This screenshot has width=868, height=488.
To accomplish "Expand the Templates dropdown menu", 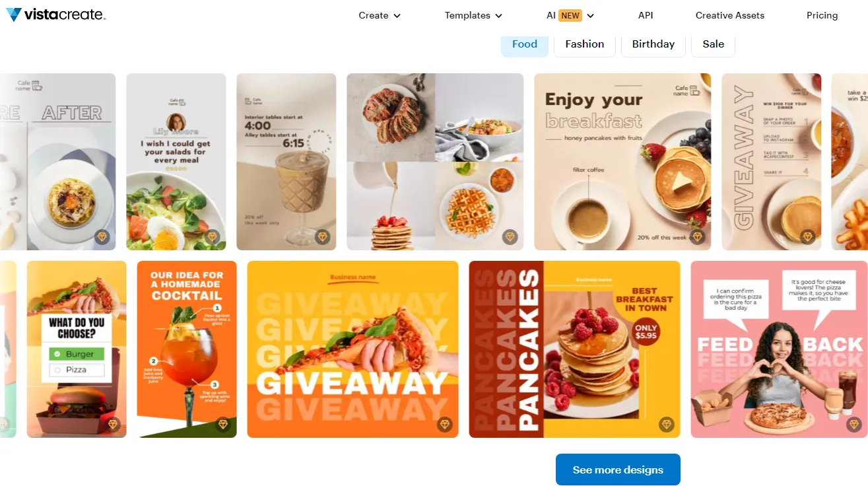I will point(473,15).
